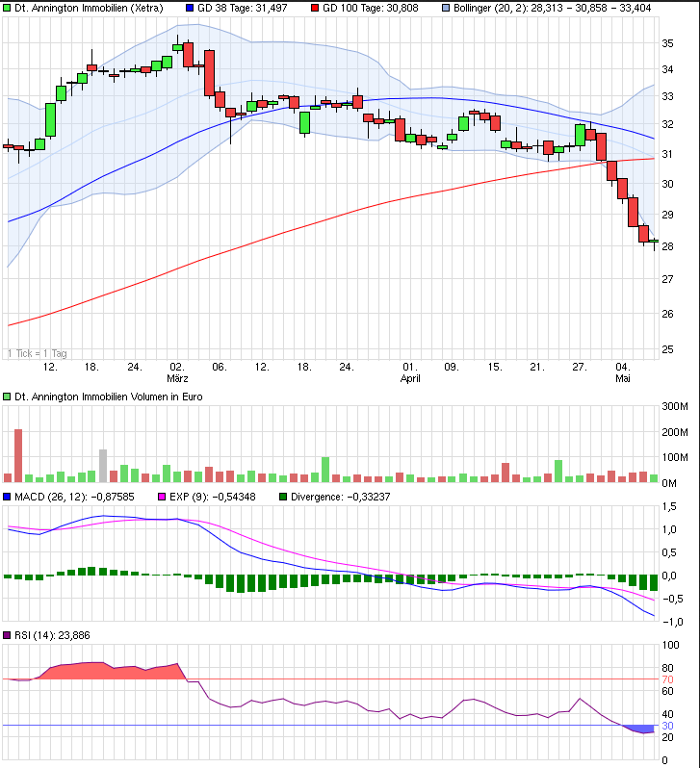
Task: Click the dark green Divergence legend swatch
Action: click(x=283, y=497)
